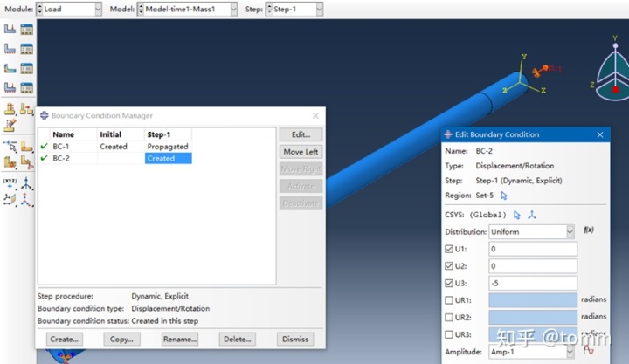Click the CSYS pick arrow icon
The width and height of the screenshot is (629, 364).
pos(516,215)
